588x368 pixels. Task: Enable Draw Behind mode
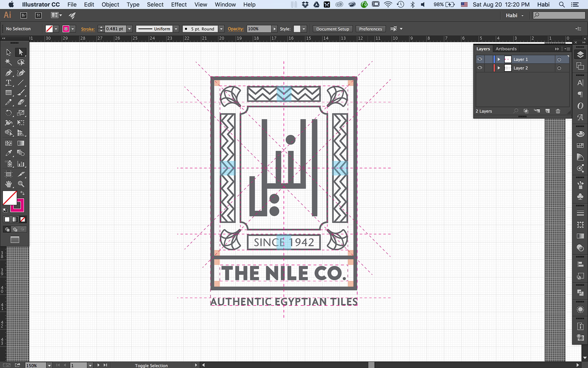pos(15,229)
